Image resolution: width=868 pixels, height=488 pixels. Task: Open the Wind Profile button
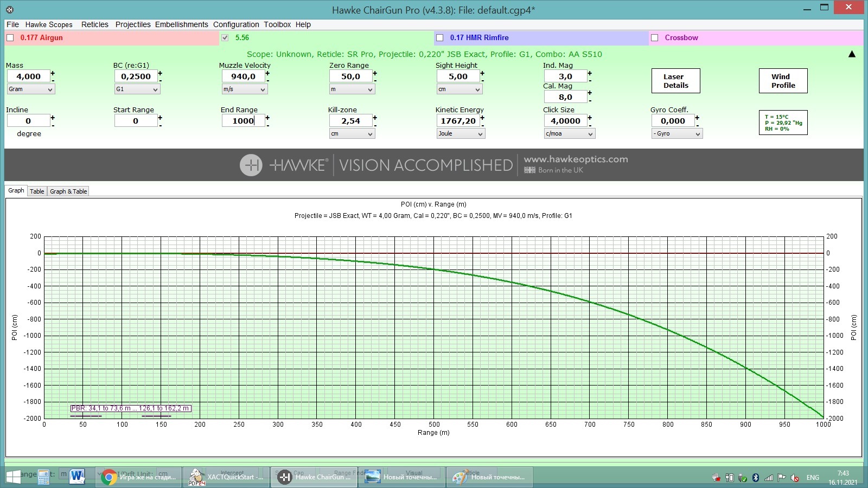pos(783,81)
